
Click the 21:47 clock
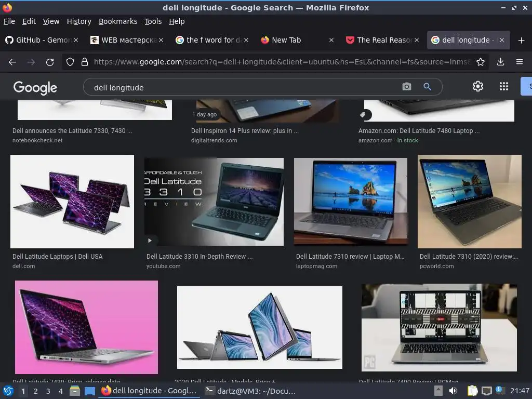pos(520,391)
